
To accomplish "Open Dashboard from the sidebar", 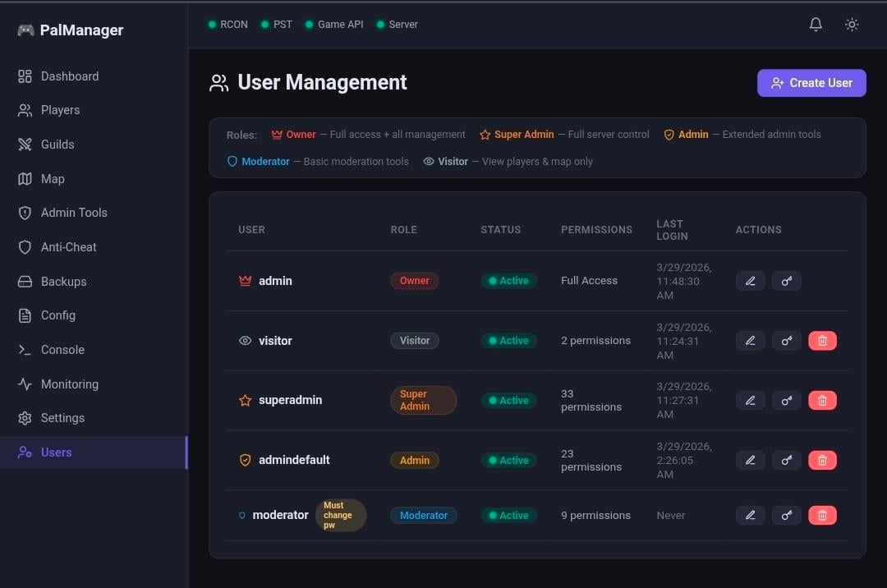I will coord(70,76).
